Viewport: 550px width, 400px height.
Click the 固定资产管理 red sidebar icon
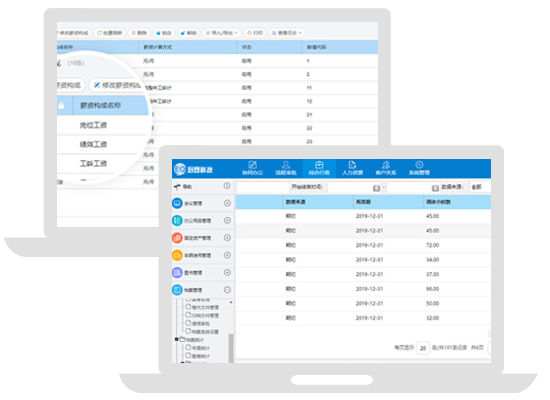point(177,238)
